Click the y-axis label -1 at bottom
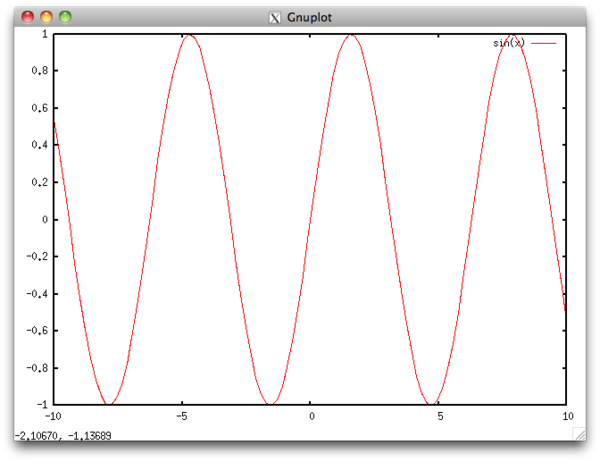This screenshot has width=600, height=462. [x=42, y=404]
